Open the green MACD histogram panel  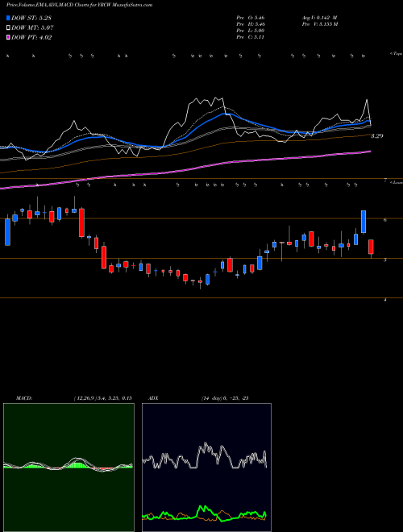(x=69, y=468)
